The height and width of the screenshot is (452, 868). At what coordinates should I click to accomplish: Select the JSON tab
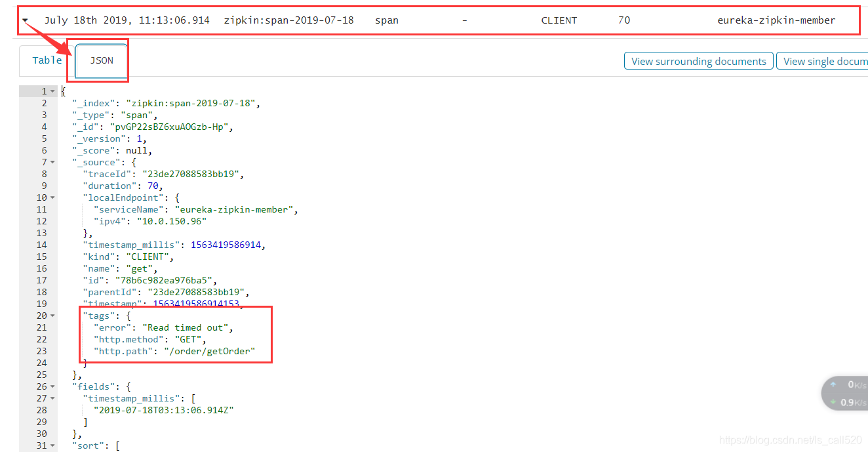point(101,60)
